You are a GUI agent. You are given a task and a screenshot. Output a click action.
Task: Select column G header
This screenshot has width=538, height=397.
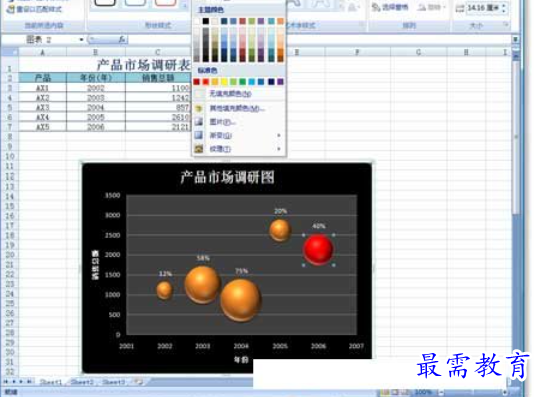pos(419,52)
